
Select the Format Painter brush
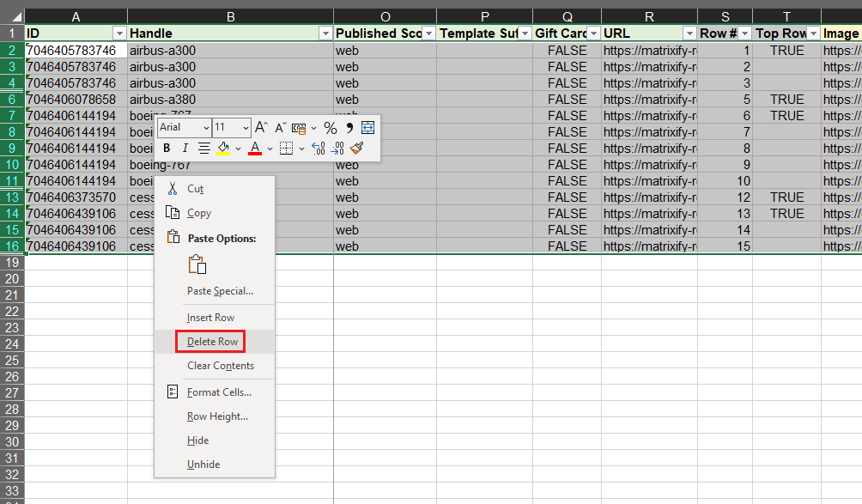[357, 148]
